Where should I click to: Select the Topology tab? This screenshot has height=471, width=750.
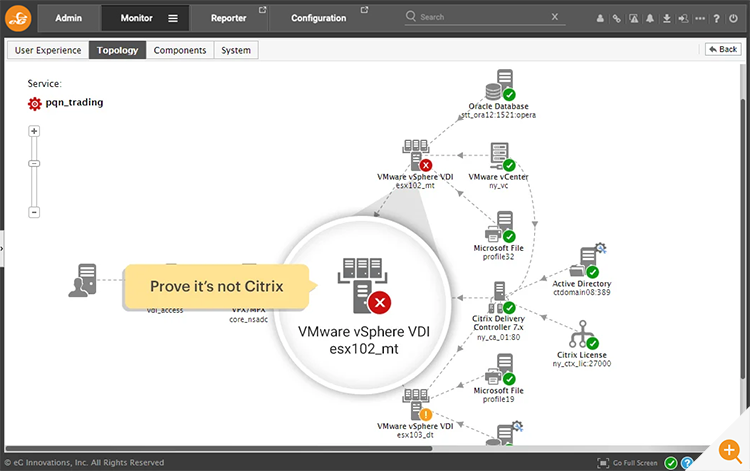[117, 50]
